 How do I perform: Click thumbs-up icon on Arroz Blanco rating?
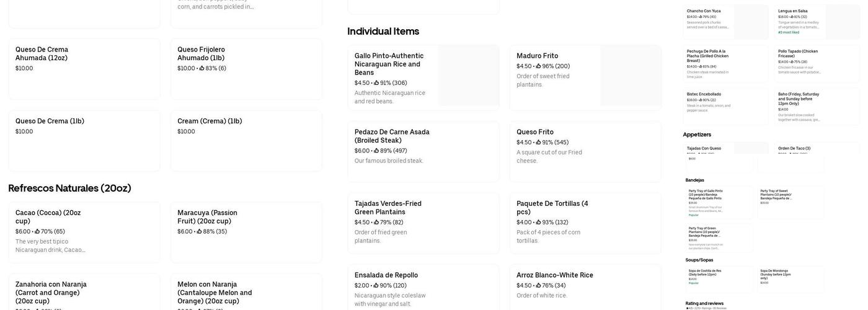click(x=539, y=286)
